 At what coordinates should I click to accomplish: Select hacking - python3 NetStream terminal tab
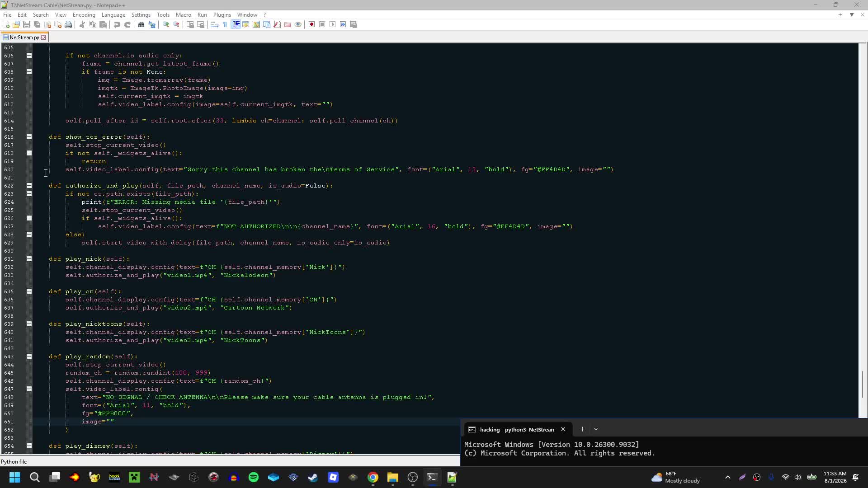(517, 430)
